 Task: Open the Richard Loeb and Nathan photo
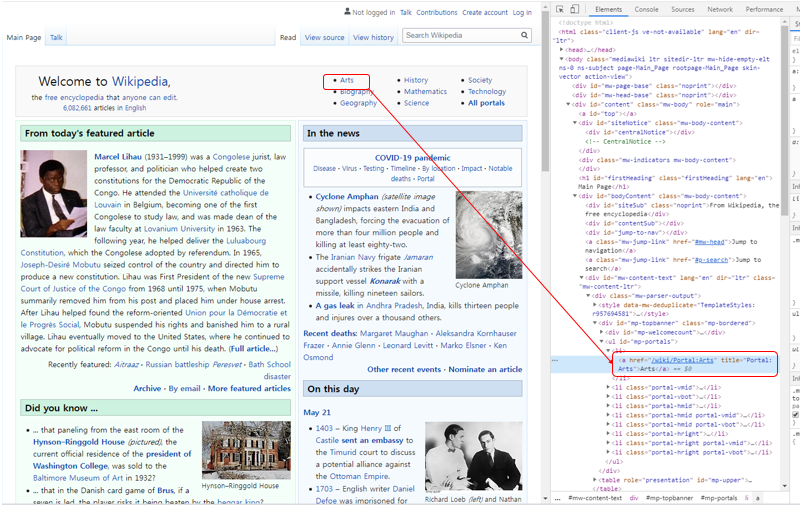[473, 457]
